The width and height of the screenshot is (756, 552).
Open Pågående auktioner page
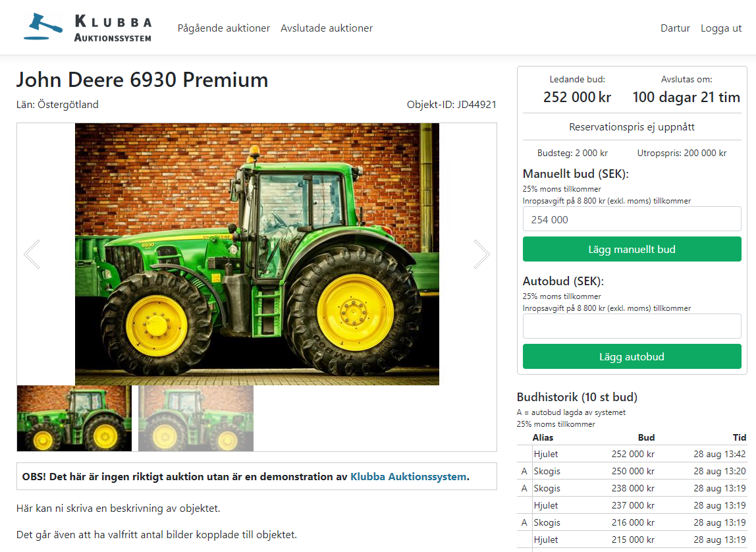pyautogui.click(x=224, y=28)
